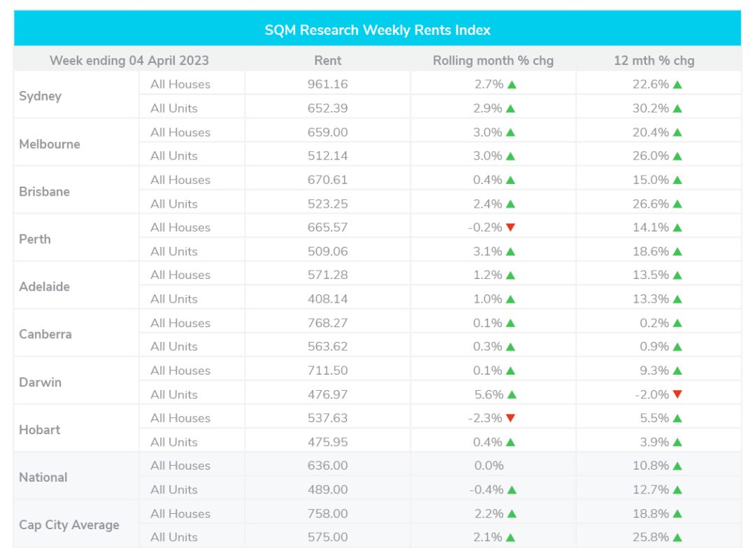Click the Rent column header
This screenshot has height=560, width=755.
tap(328, 61)
